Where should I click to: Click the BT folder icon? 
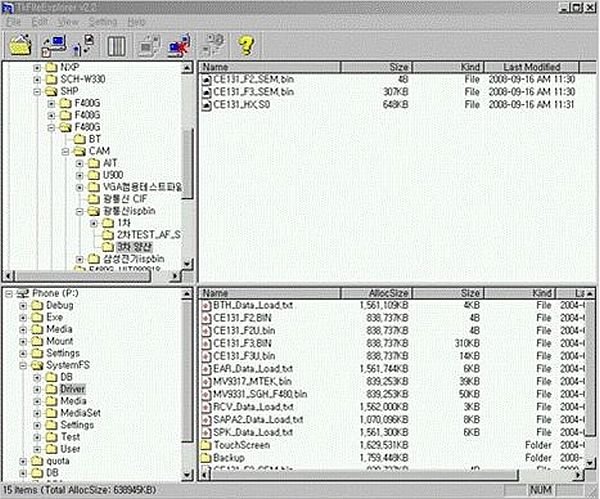(80, 139)
